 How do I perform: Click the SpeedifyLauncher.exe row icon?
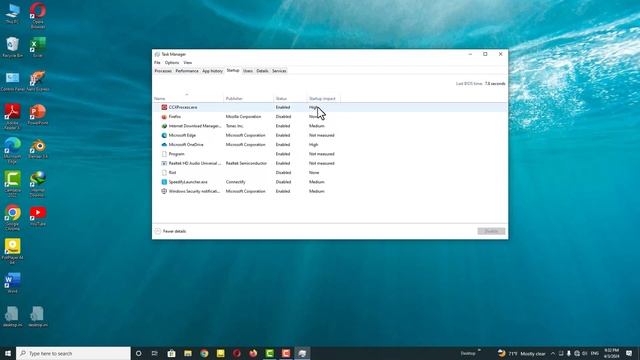[164, 182]
